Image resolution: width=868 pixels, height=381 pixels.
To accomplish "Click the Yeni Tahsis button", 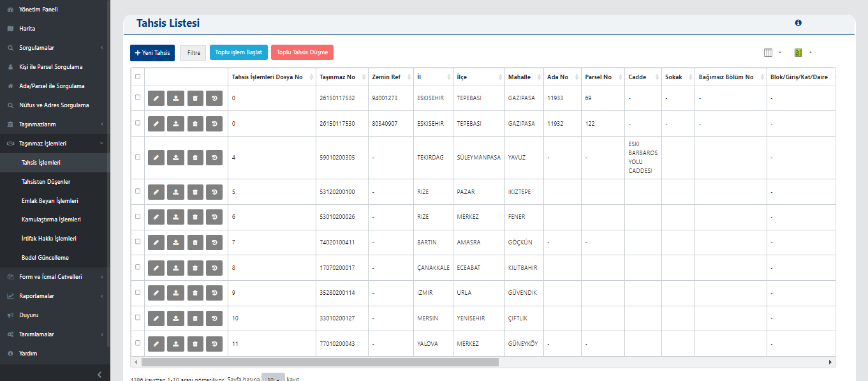I will 152,53.
